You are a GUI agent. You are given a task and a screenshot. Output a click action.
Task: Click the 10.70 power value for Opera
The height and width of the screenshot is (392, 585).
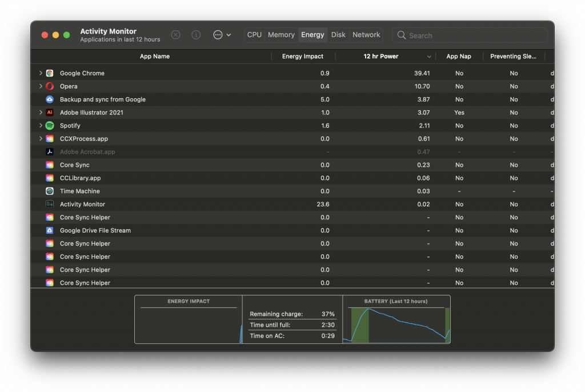[422, 86]
